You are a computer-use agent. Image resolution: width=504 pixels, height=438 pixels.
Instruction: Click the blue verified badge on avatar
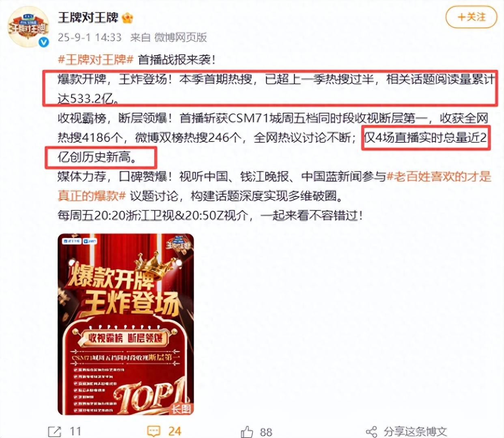(43, 42)
